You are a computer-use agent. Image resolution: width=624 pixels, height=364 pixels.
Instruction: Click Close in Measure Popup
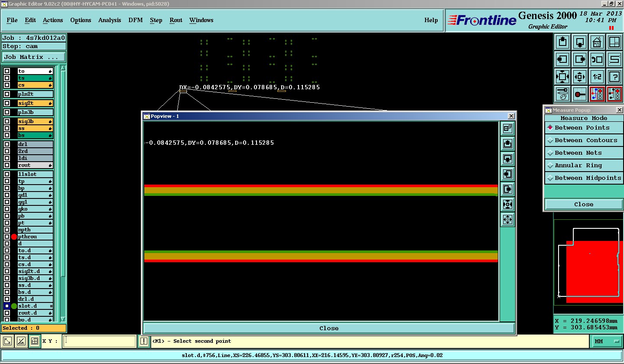(583, 205)
